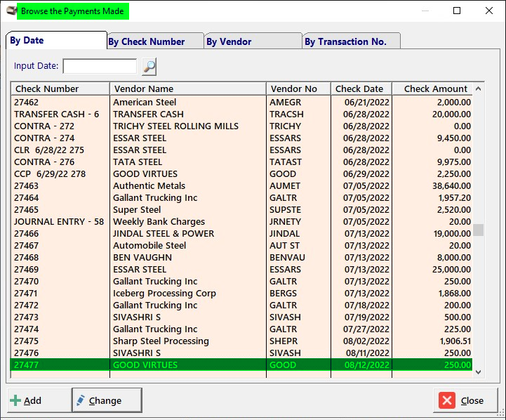The height and width of the screenshot is (420, 506).
Task: Close the Payments Made window with the Close button
Action: [x=465, y=400]
